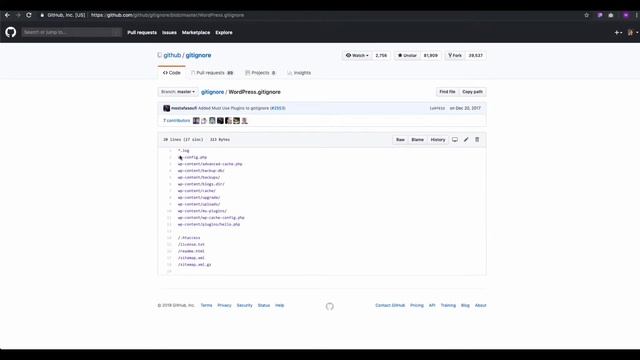Viewport: 640px width, 360px height.
Task: Open the Branch: master dropdown
Action: (x=178, y=92)
